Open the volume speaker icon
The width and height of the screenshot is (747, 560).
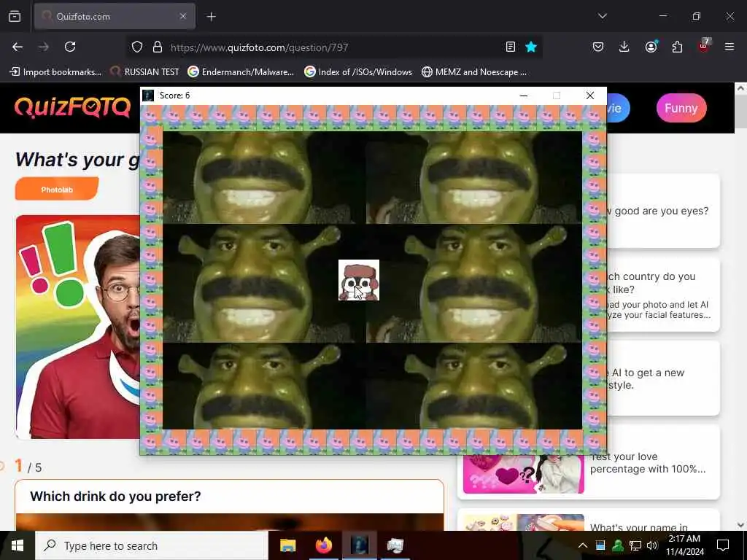pyautogui.click(x=652, y=545)
